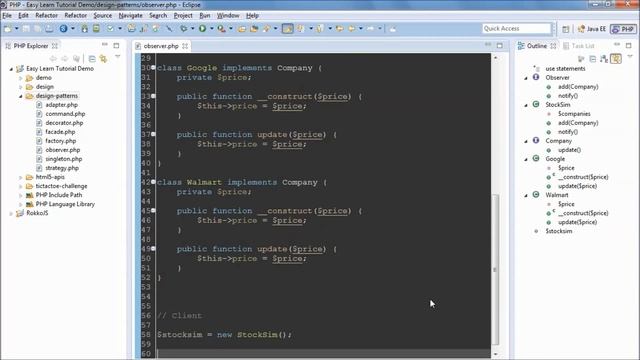
Task: Click the Google class icon in Outline
Action: coord(536,158)
